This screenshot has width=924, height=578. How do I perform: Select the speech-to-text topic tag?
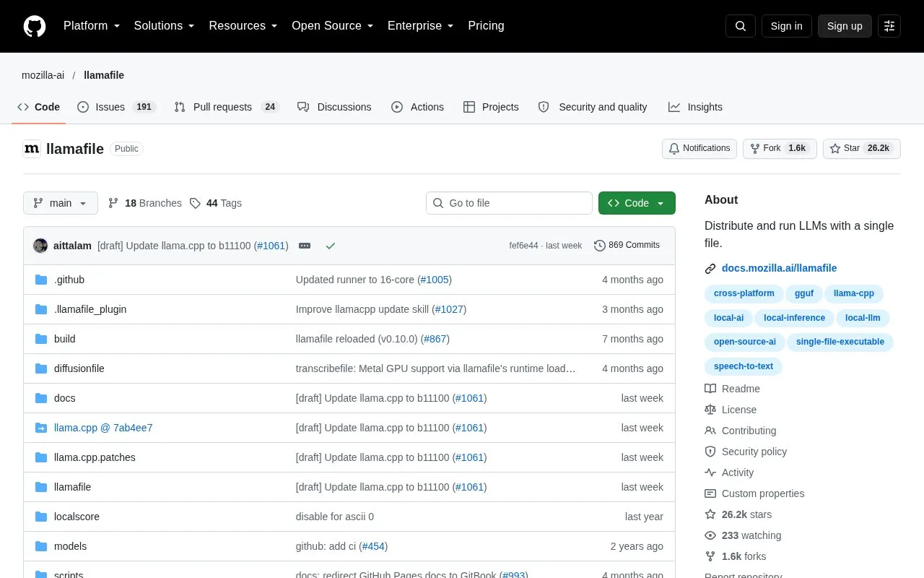744,366
